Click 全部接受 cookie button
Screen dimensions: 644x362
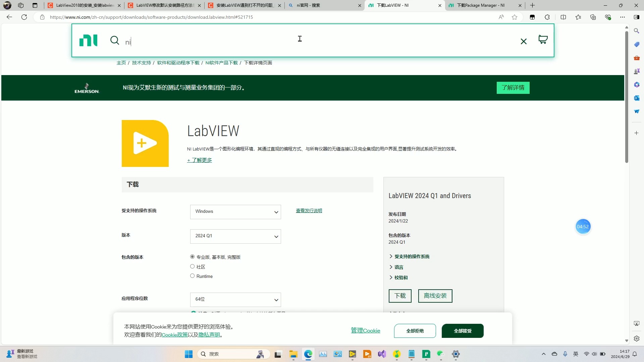(463, 331)
